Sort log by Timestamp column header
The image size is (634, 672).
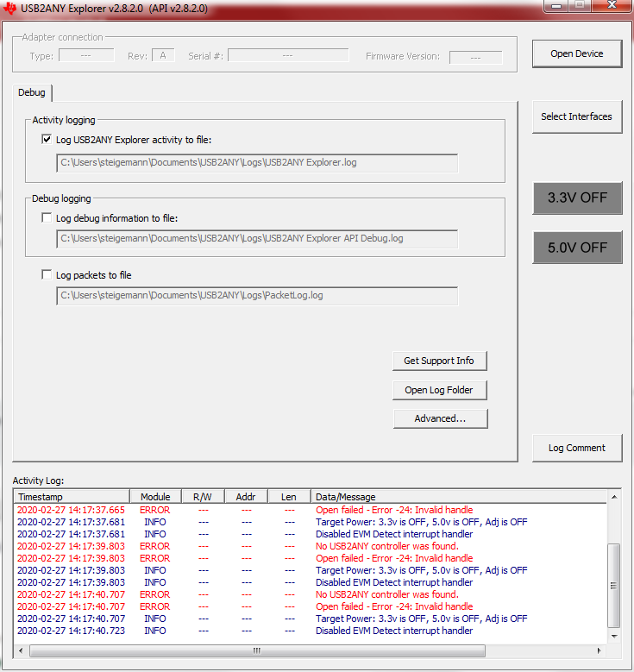pos(72,497)
